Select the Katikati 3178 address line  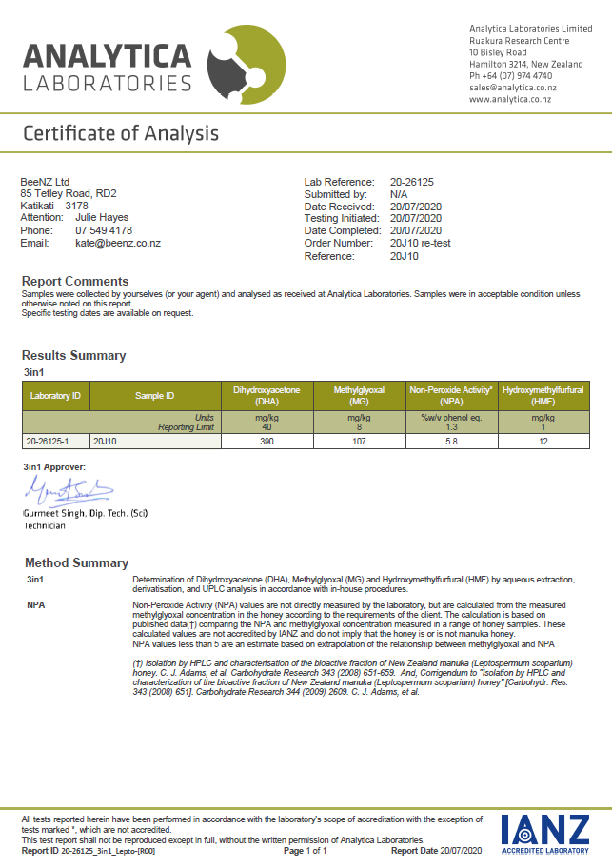point(54,206)
